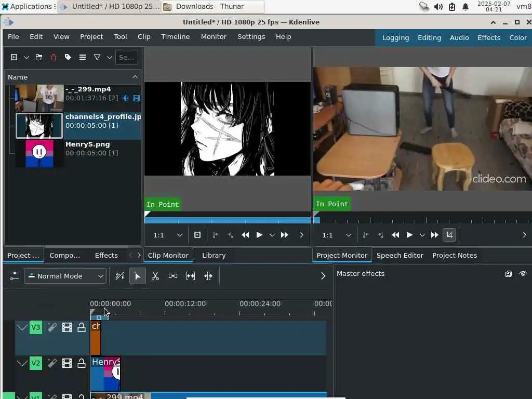Open the Timeline menu
This screenshot has height=399, width=532.
(175, 37)
